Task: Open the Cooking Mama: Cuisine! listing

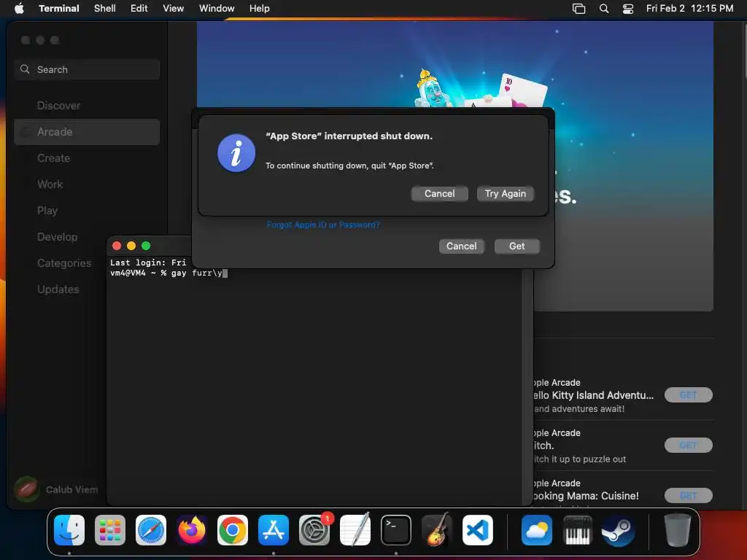Action: click(x=586, y=496)
